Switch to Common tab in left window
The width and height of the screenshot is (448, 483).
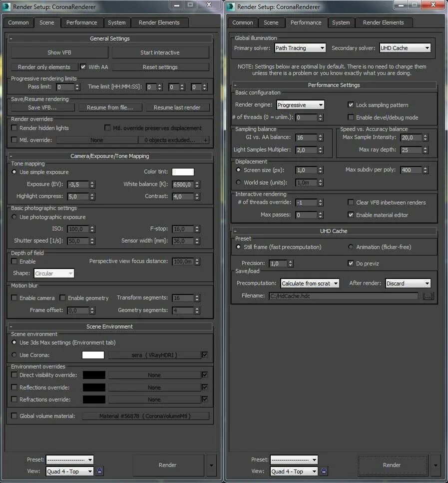18,23
